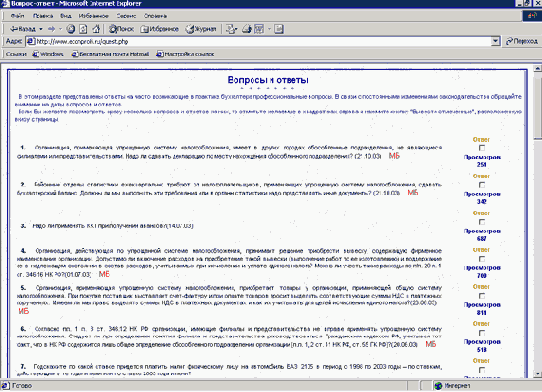
Task: Stop loading with the Stop toolbar icon
Action: click(x=71, y=29)
